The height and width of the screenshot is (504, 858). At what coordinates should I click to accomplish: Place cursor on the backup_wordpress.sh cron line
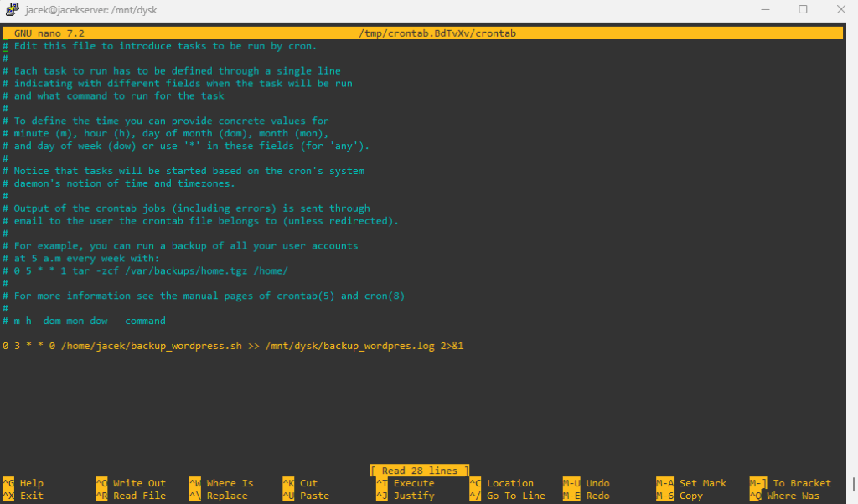233,346
